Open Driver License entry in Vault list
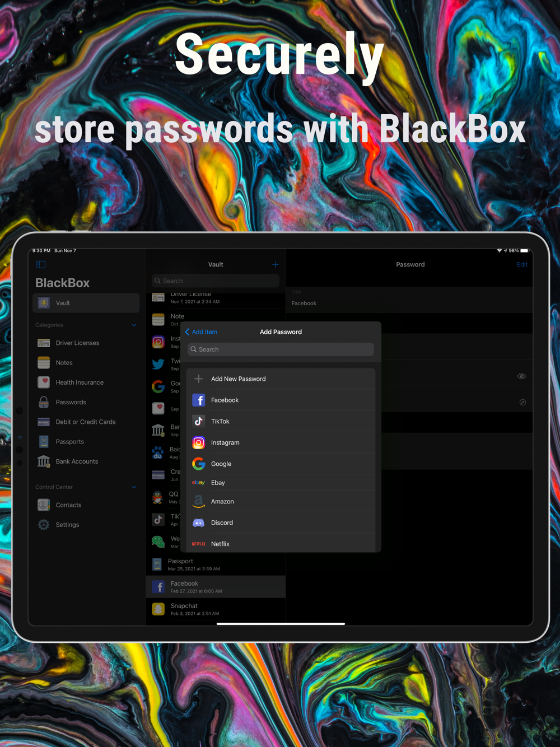Screen dimensions: 560x747 (x=216, y=298)
